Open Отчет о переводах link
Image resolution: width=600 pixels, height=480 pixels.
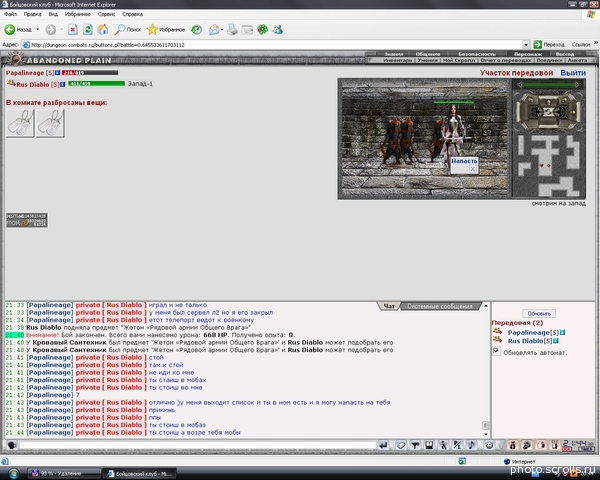(506, 60)
